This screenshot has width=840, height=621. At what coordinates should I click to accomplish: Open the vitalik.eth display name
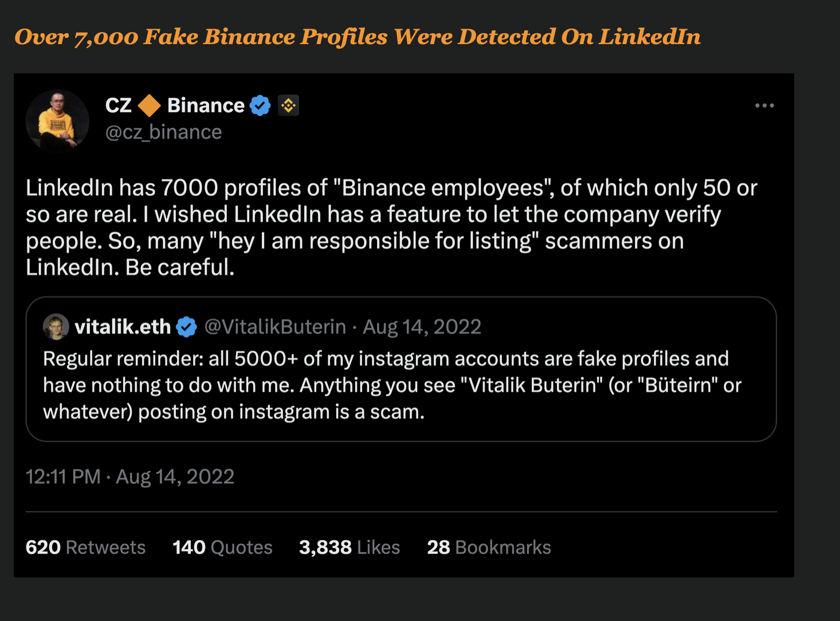point(123,327)
